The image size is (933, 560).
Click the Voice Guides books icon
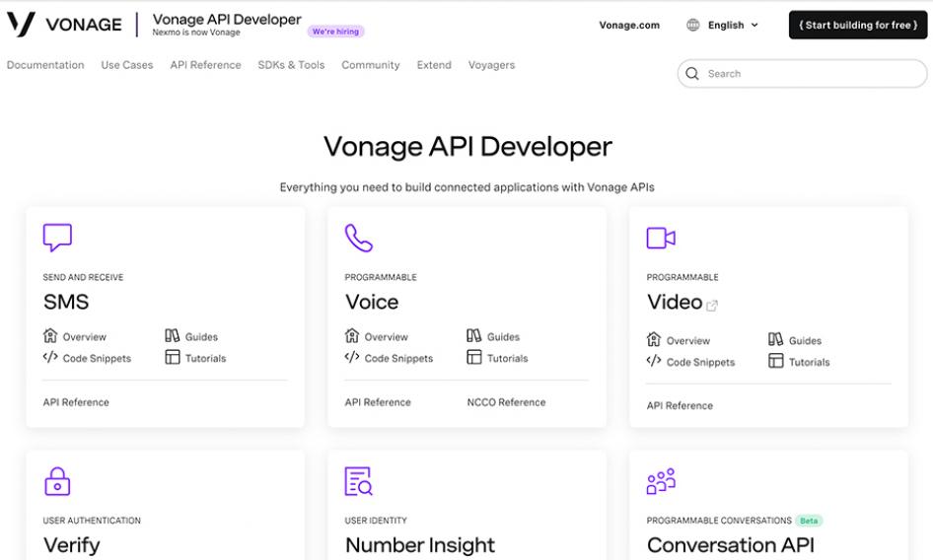click(474, 335)
